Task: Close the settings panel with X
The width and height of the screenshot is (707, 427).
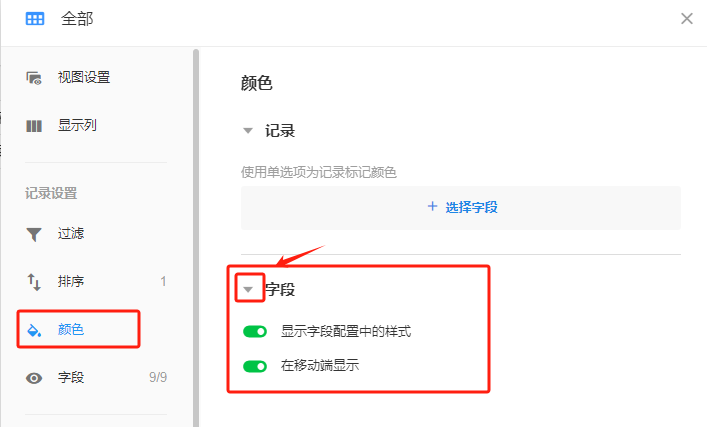Action: [x=687, y=18]
